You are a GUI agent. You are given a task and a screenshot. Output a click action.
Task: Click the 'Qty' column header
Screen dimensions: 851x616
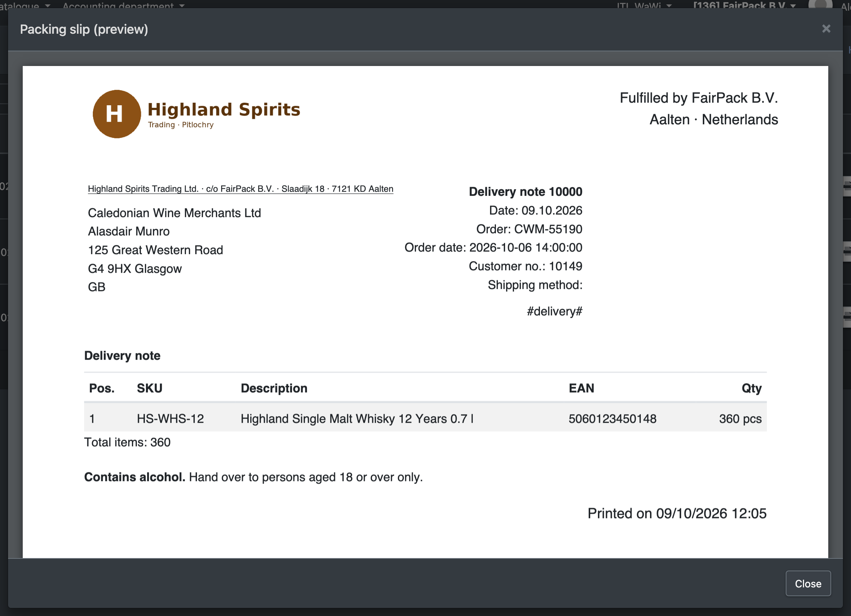click(751, 388)
